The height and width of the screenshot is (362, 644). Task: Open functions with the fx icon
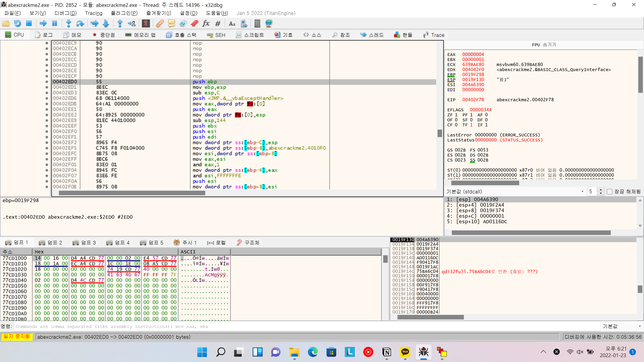click(206, 23)
